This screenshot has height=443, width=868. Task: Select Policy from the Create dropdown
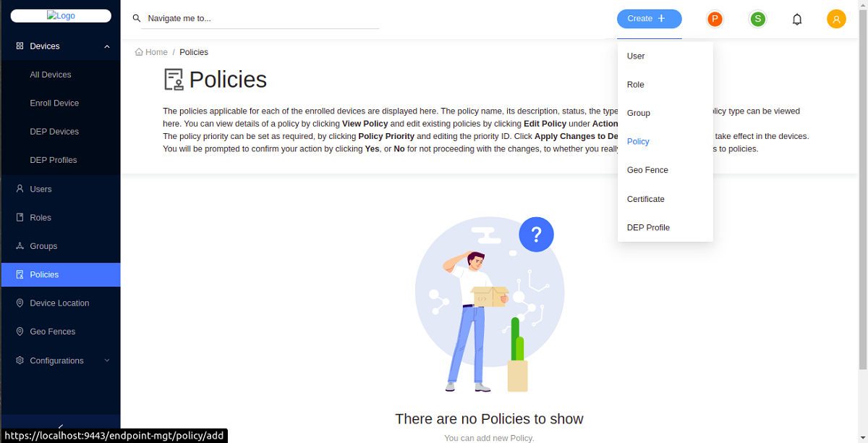point(638,142)
